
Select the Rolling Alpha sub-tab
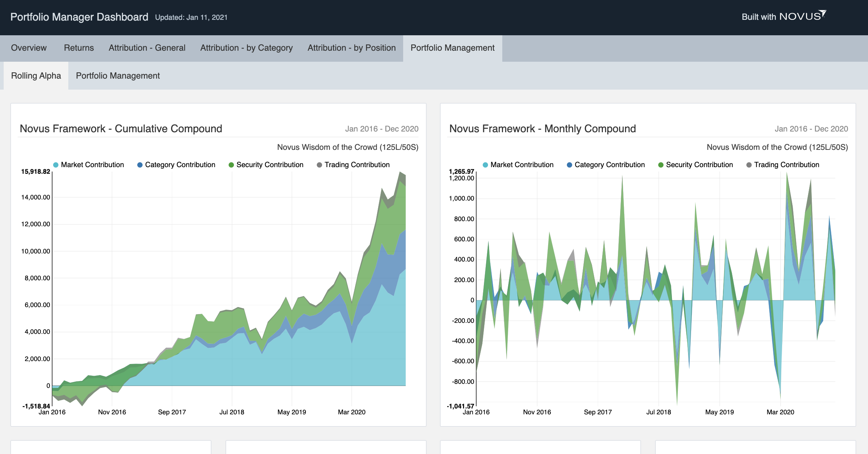(x=36, y=76)
